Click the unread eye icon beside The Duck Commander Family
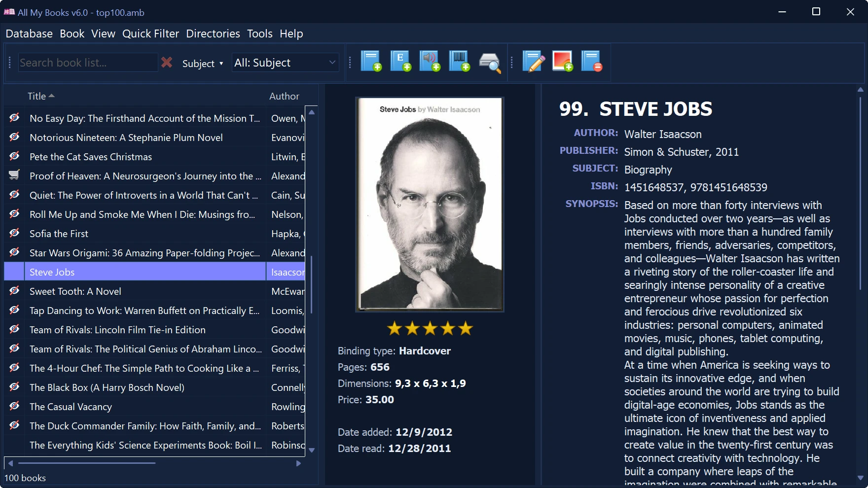This screenshot has width=868, height=488. pos(14,425)
